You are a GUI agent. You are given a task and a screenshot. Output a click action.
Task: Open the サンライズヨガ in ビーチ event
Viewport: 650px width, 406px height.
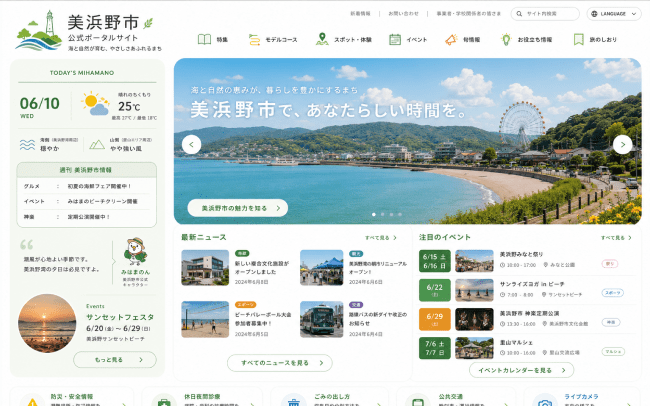coord(526,289)
